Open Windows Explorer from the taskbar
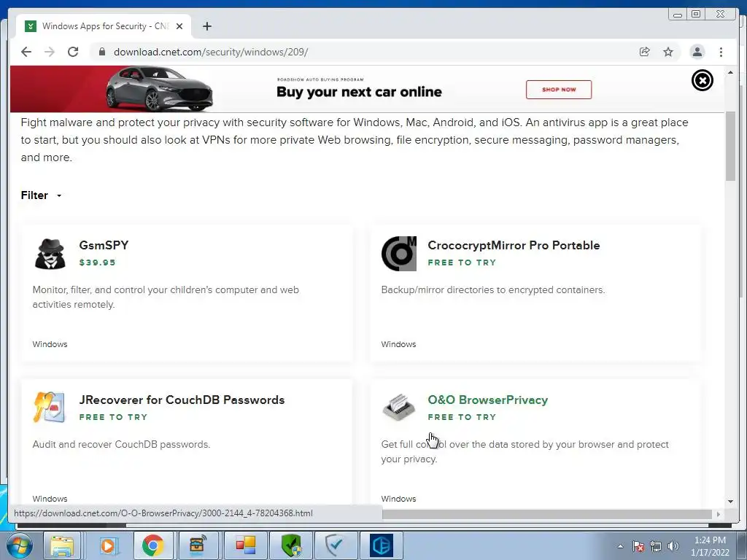Viewport: 747px width, 560px height. coord(63,545)
